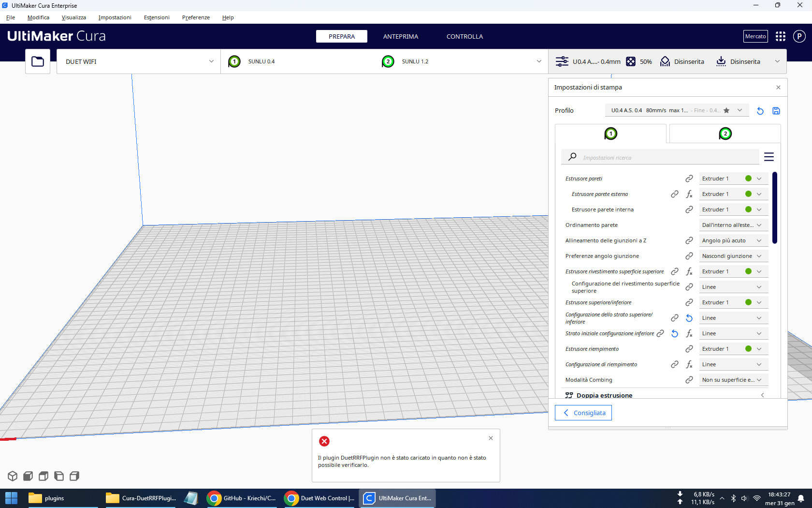Expand the Doppia estrusione section
812x508 pixels.
point(665,395)
